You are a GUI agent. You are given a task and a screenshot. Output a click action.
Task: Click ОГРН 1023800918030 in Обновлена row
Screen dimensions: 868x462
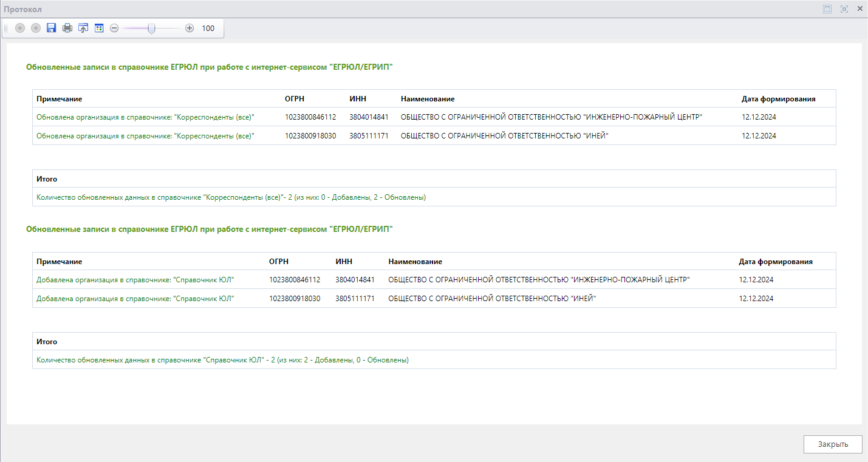(x=310, y=136)
